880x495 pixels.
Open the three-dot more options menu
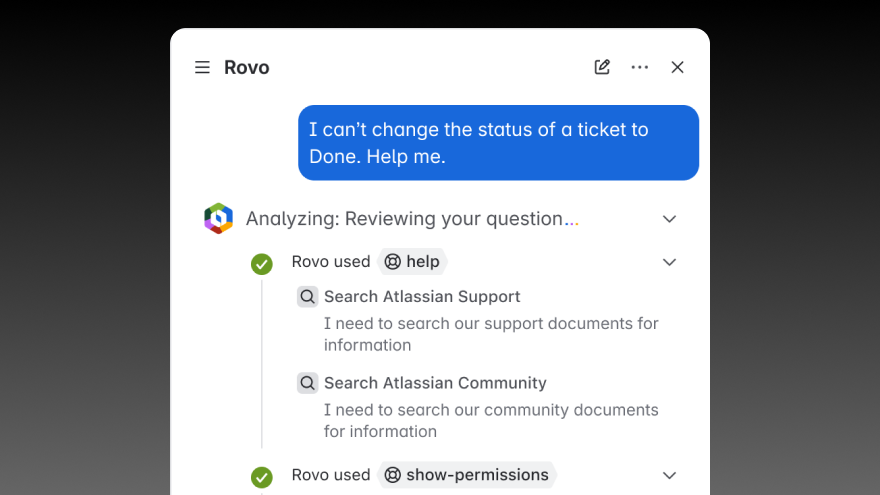click(640, 67)
